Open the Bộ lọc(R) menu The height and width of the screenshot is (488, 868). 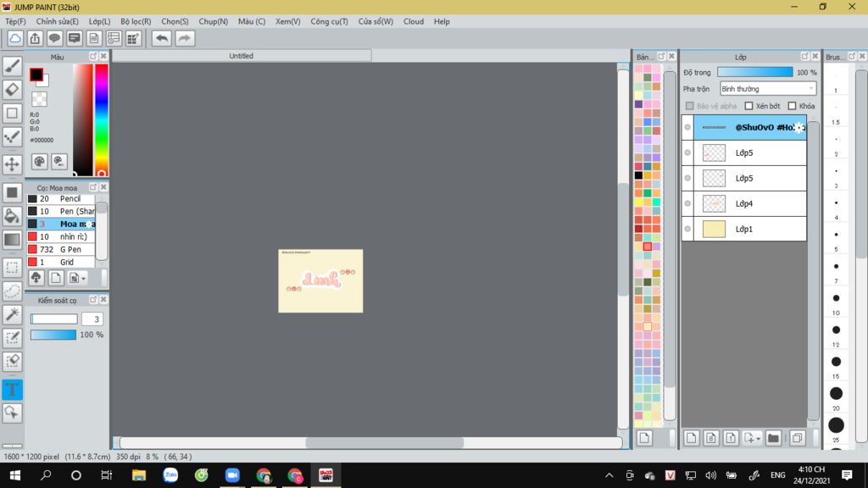136,21
